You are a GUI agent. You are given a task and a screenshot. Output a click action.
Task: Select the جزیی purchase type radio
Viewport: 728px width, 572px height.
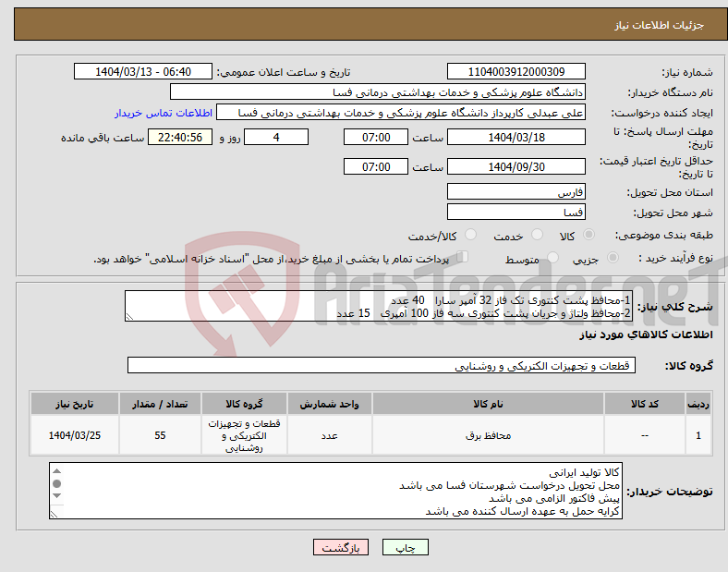pos(613,257)
